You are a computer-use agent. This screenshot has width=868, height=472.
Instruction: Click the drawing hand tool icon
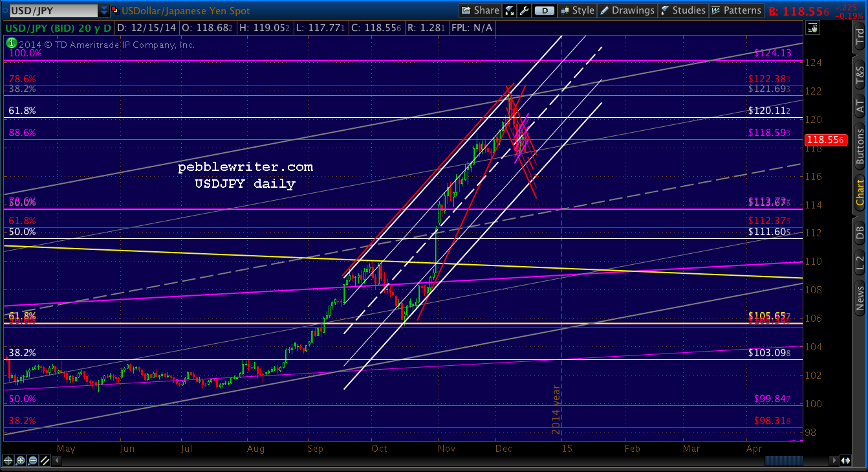812,27
